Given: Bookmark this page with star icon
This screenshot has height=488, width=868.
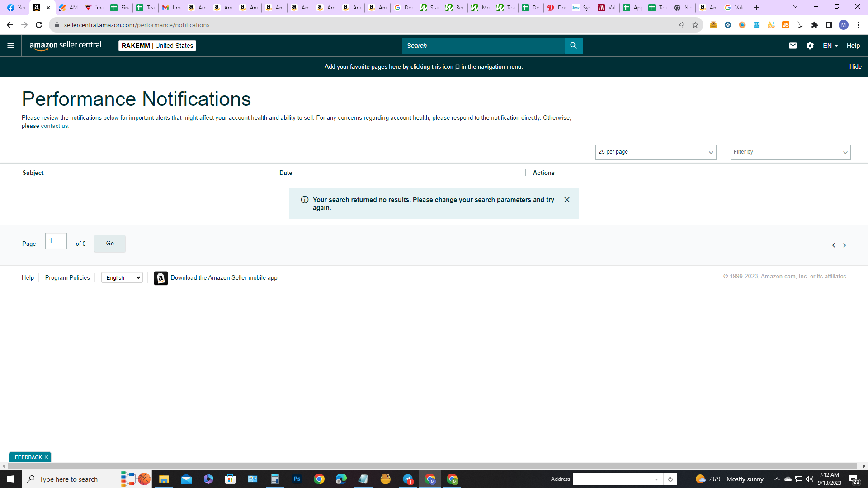Looking at the screenshot, I should tap(695, 25).
